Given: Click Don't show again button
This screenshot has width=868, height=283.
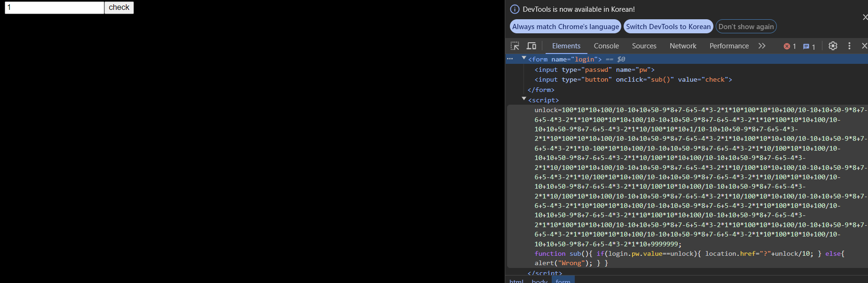Looking at the screenshot, I should point(746,27).
